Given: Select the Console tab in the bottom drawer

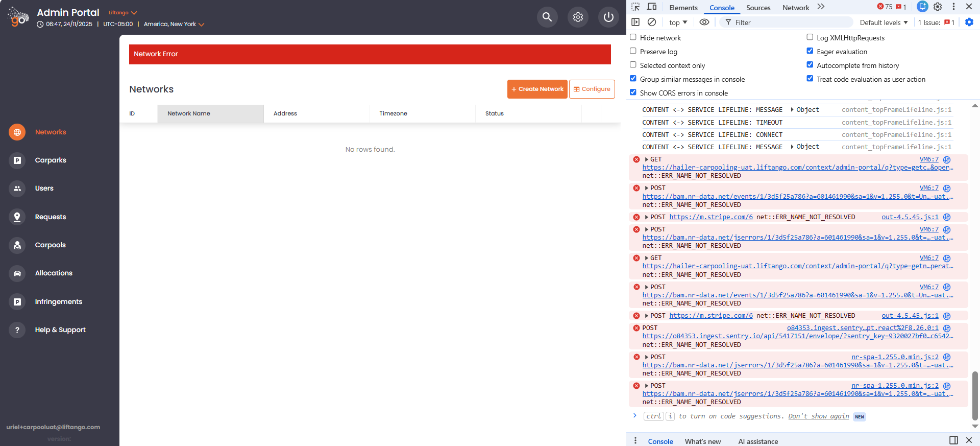Looking at the screenshot, I should click(660, 441).
